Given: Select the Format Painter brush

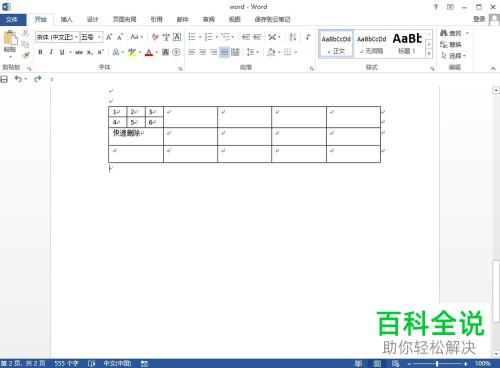Looking at the screenshot, I should point(25,55).
